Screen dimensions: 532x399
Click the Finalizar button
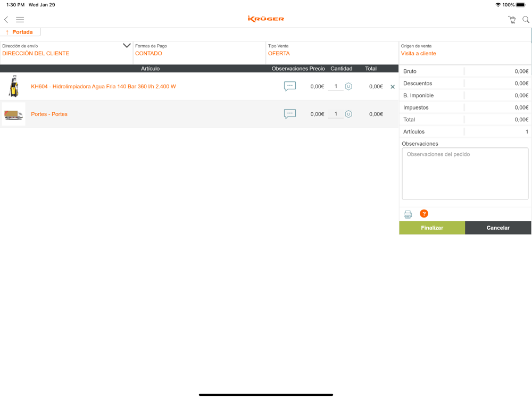coord(432,228)
